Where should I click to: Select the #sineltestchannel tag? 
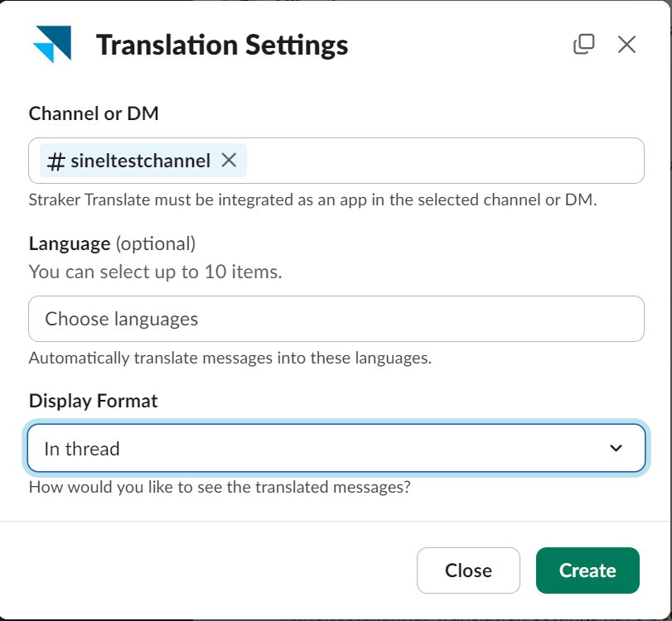coord(143,161)
